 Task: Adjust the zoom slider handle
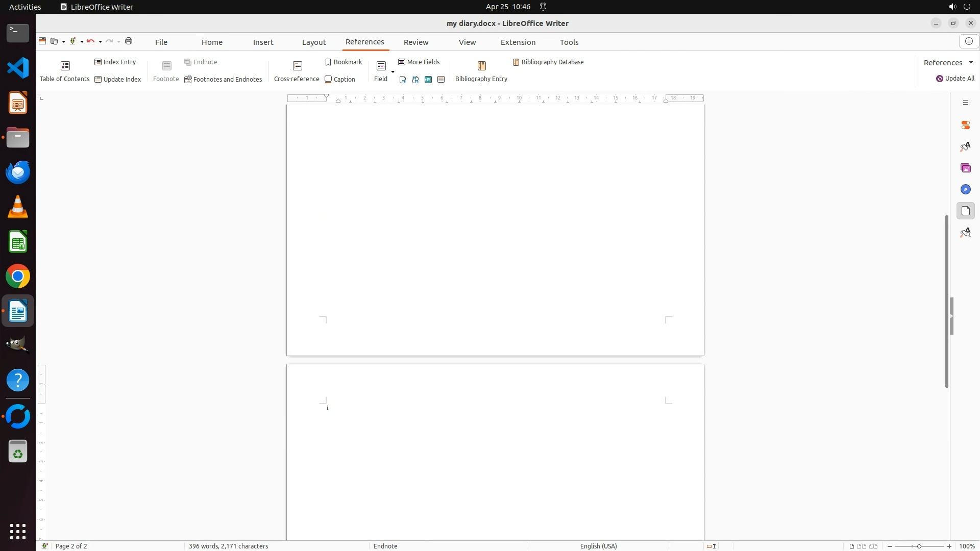point(919,546)
